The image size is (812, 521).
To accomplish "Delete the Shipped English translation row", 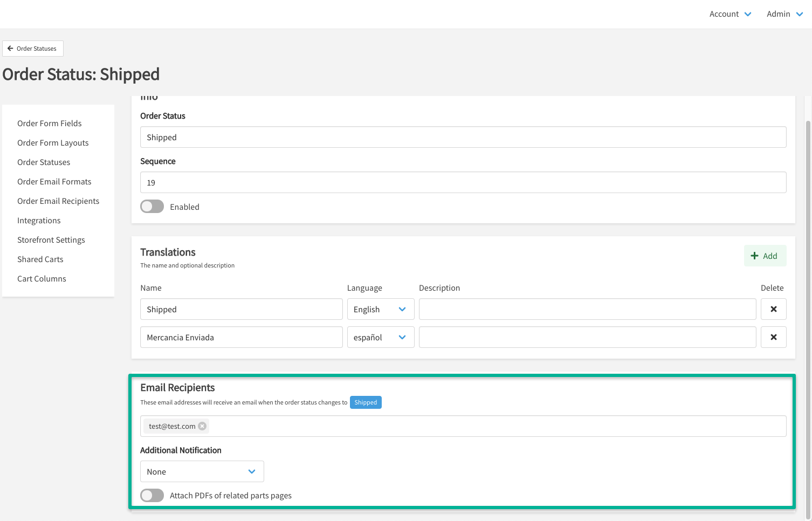I will click(773, 309).
